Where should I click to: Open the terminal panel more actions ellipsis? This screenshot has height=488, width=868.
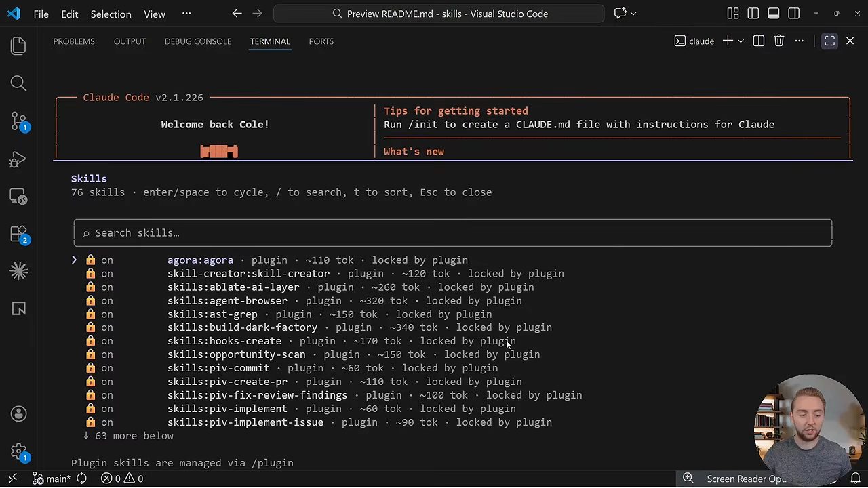[x=799, y=41]
